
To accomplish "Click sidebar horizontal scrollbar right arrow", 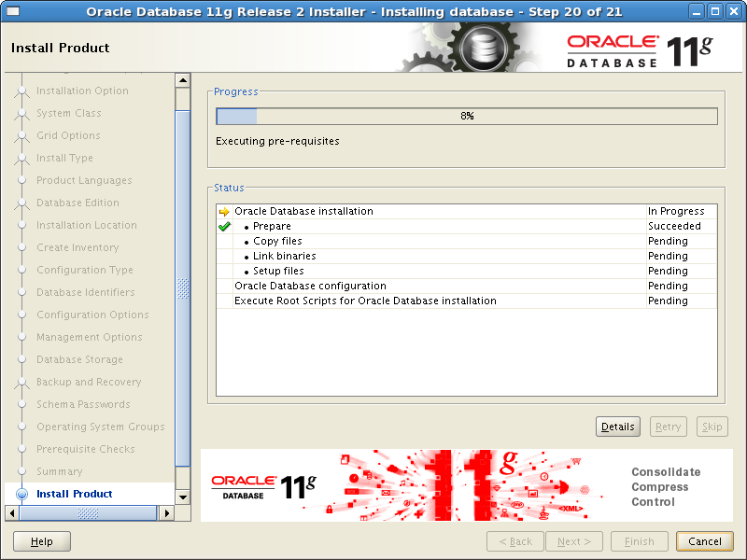I will tap(167, 513).
